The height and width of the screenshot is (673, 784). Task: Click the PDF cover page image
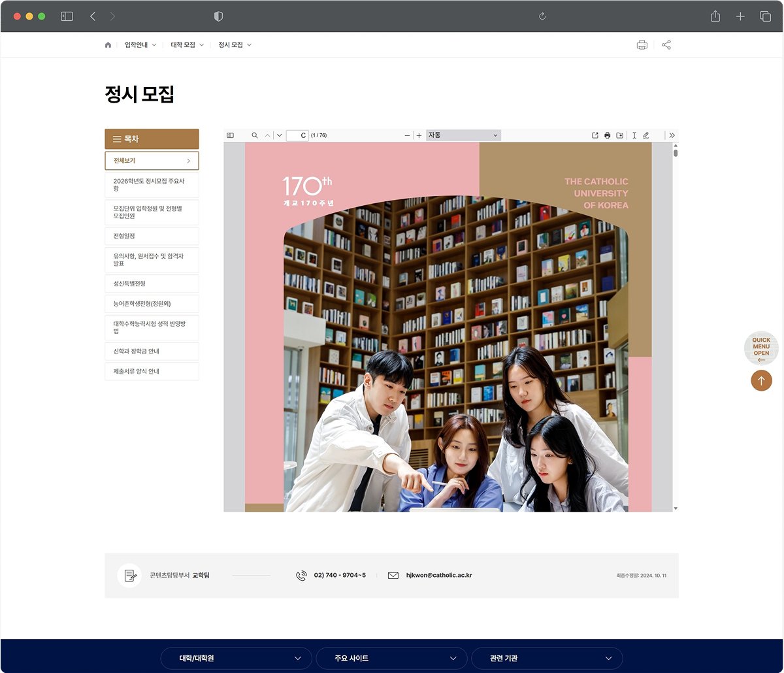click(x=448, y=327)
